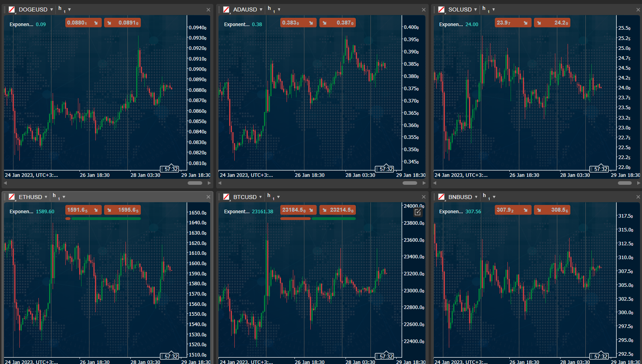Viewport: 642px width, 364px height.
Task: Click the ADAUSD chart link color icon
Action: tap(226, 9)
